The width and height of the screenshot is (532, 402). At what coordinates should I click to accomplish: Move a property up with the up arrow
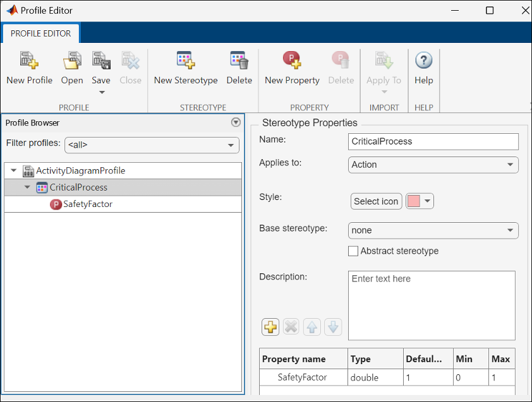point(311,327)
